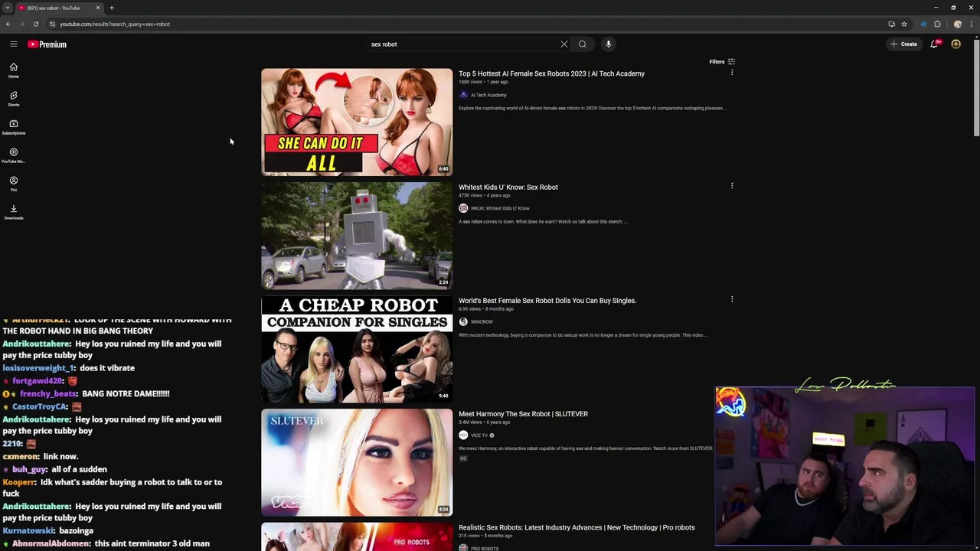980x551 pixels.
Task: Open Subscriptions in the sidebar
Action: [x=14, y=127]
